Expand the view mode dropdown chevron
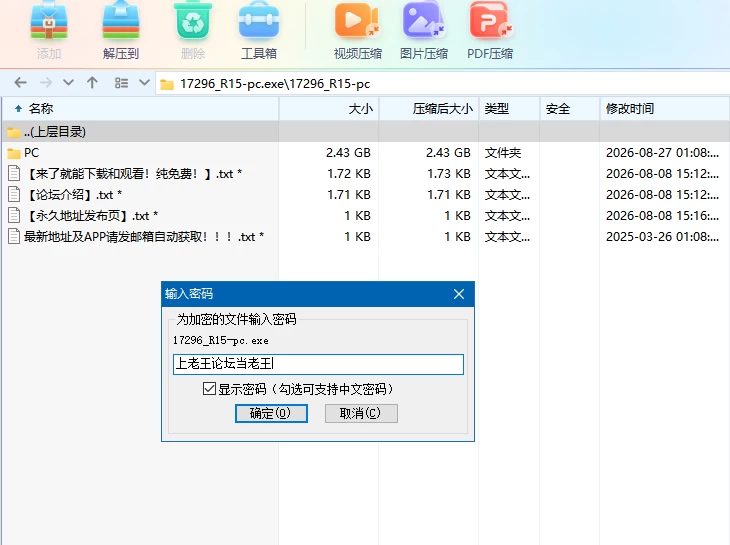This screenshot has height=545, width=730. (x=144, y=83)
